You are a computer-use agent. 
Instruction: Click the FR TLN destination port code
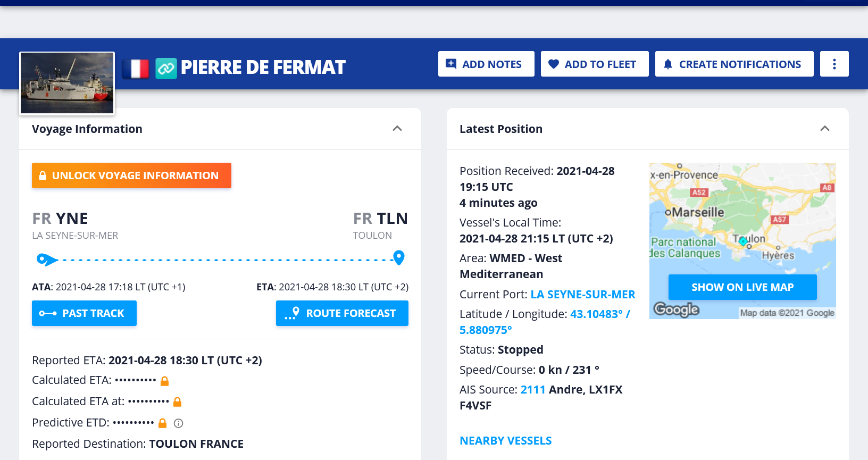click(x=380, y=218)
